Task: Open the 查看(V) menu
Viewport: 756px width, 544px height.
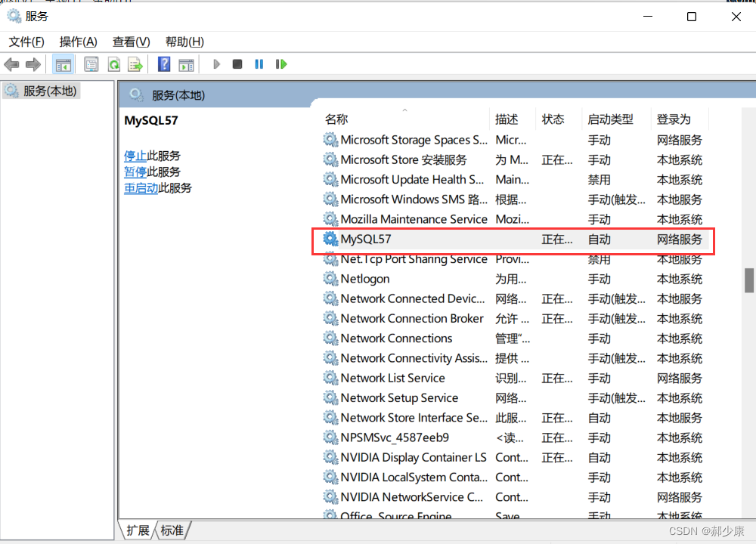Action: [131, 42]
